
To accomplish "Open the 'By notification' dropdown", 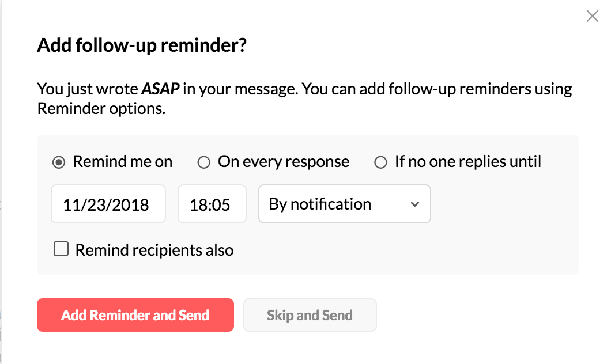I will [344, 204].
